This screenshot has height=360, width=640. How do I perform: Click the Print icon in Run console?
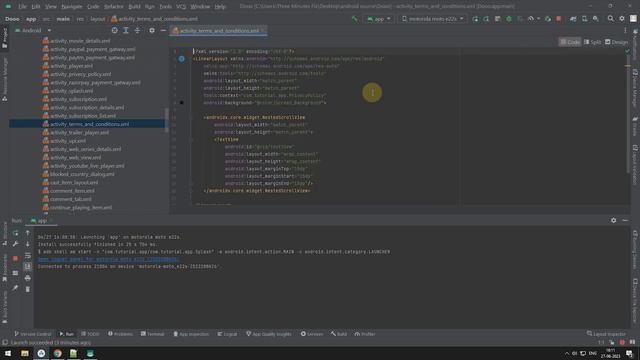coord(27,278)
